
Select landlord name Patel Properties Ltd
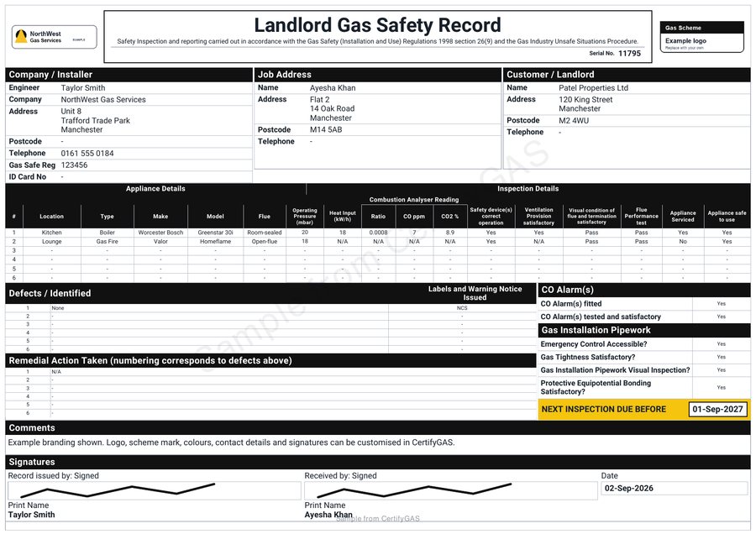click(x=594, y=87)
